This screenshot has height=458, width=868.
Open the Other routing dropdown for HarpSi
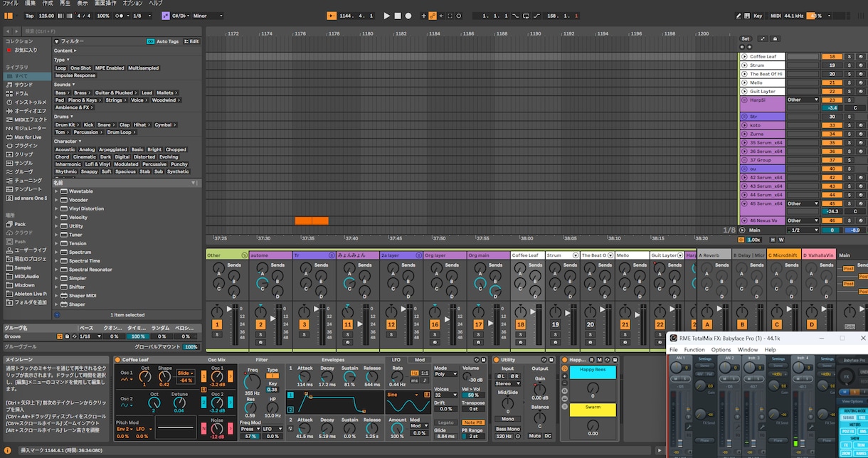point(803,100)
